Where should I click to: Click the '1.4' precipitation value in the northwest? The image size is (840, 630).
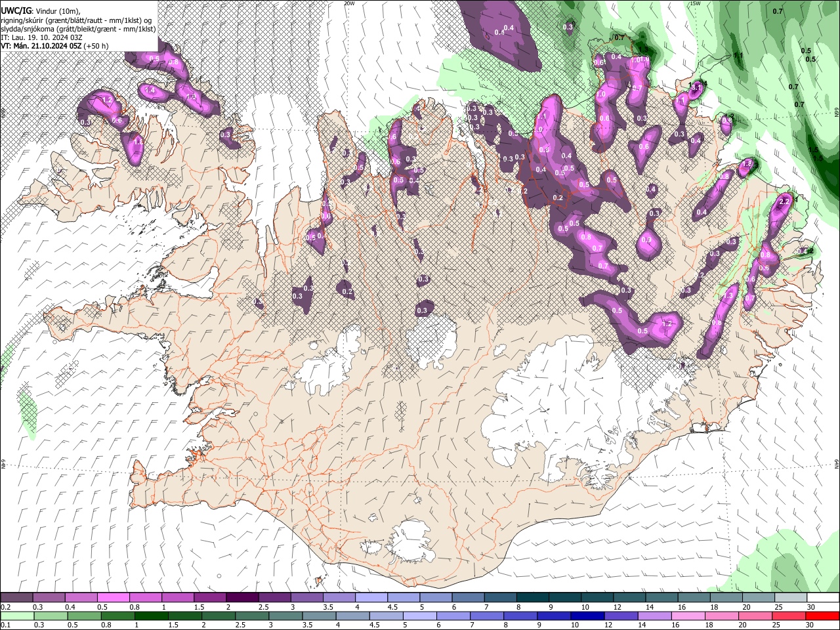pos(150,90)
